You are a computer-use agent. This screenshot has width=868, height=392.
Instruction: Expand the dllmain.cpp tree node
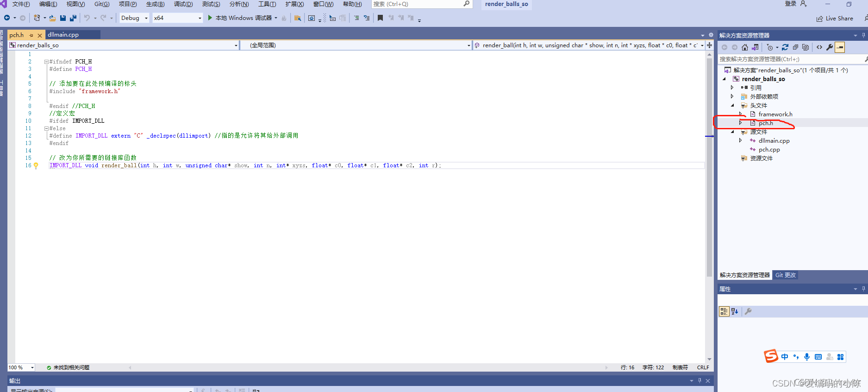[740, 140]
